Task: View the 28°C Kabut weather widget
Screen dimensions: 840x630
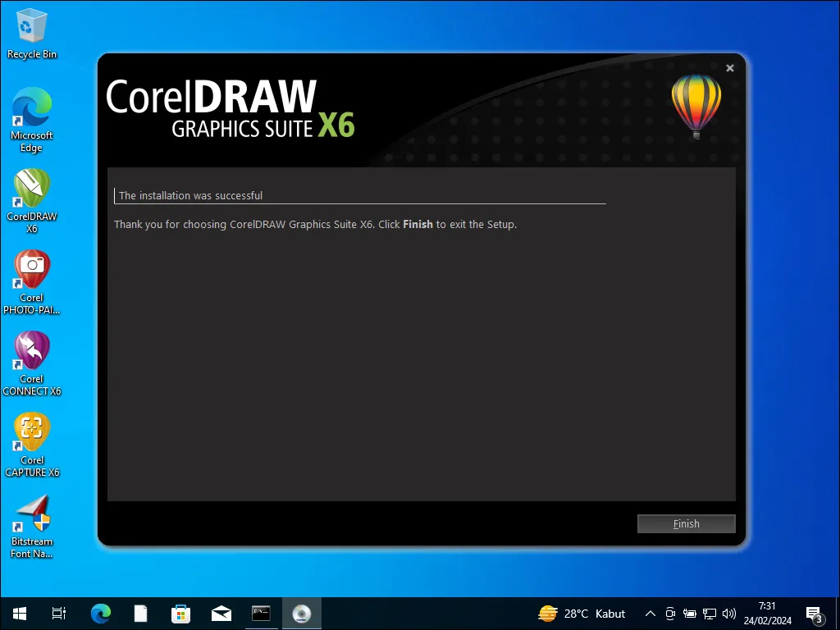Action: tap(582, 613)
